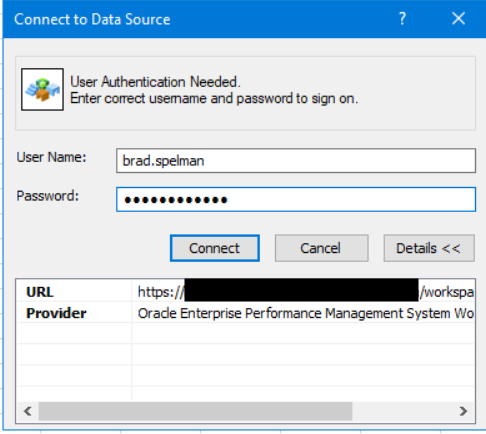Cancel the data source connection
This screenshot has width=486, height=434.
point(321,248)
